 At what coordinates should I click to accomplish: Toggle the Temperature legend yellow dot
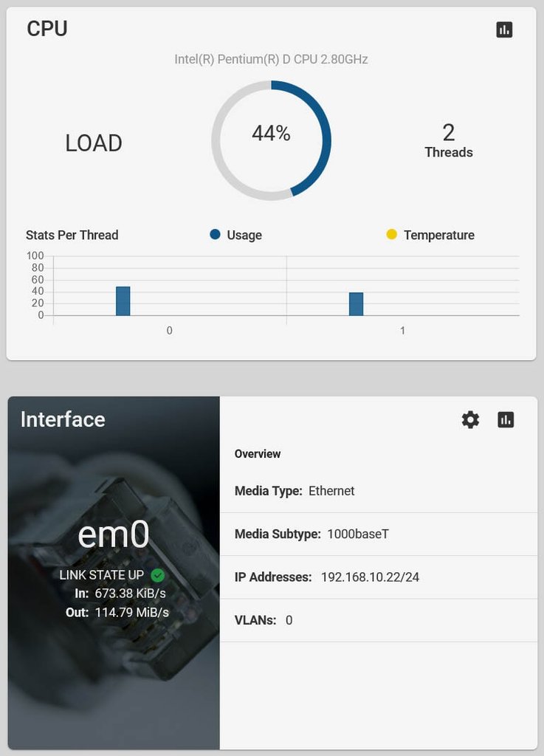pyautogui.click(x=392, y=235)
